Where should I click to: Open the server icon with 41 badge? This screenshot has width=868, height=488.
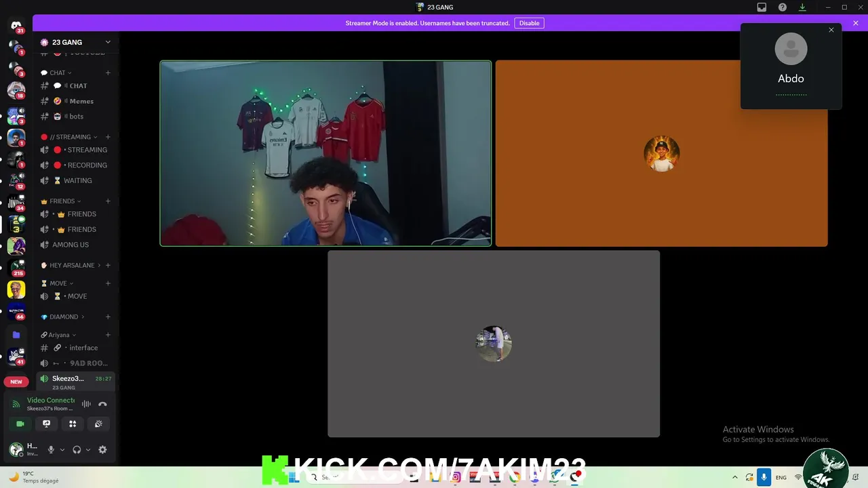[x=16, y=356]
